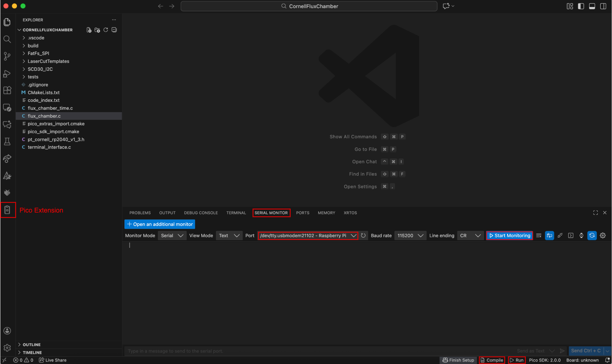Open the Run and Debug view
The height and width of the screenshot is (364, 612).
click(7, 74)
